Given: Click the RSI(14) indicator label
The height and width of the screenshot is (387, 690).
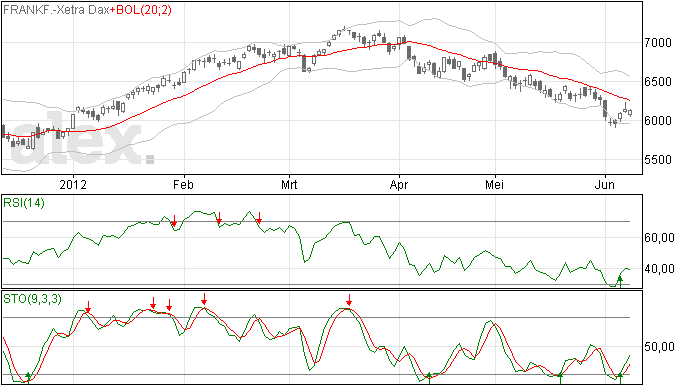Looking at the screenshot, I should 24,203.
